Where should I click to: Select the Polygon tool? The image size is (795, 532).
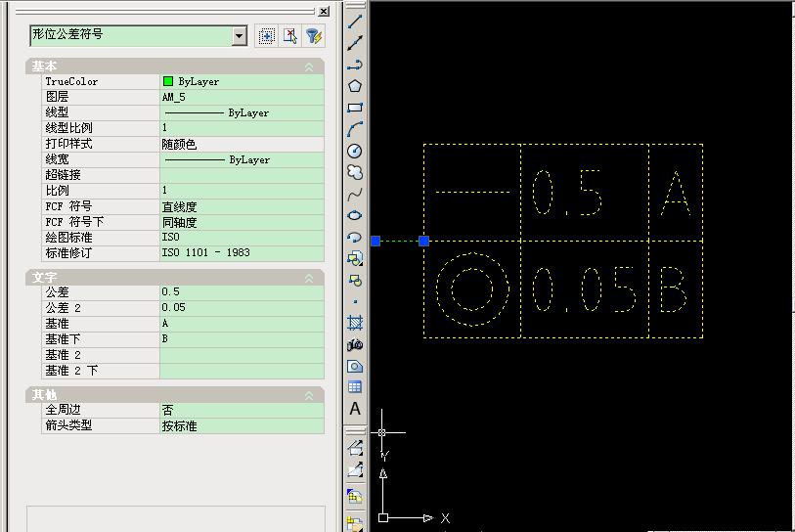point(355,86)
